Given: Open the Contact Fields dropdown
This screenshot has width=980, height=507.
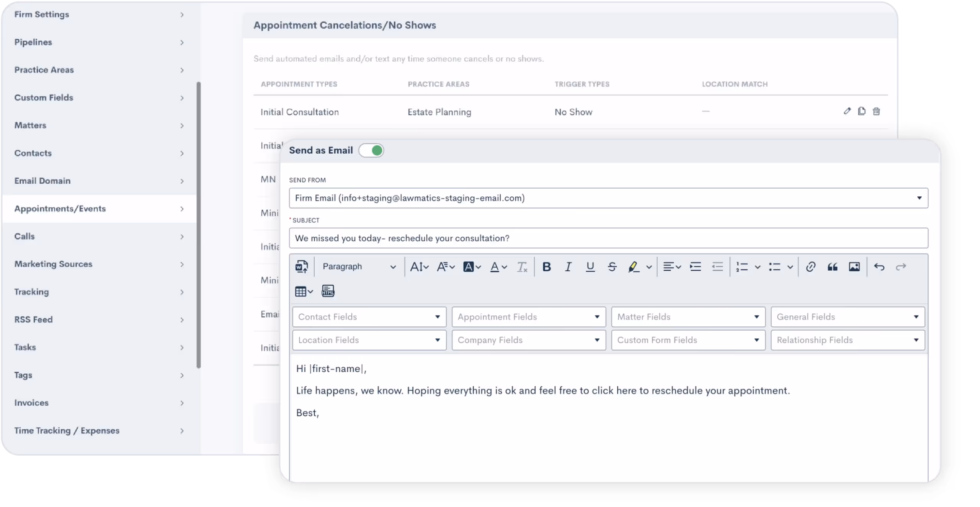Looking at the screenshot, I should point(369,317).
